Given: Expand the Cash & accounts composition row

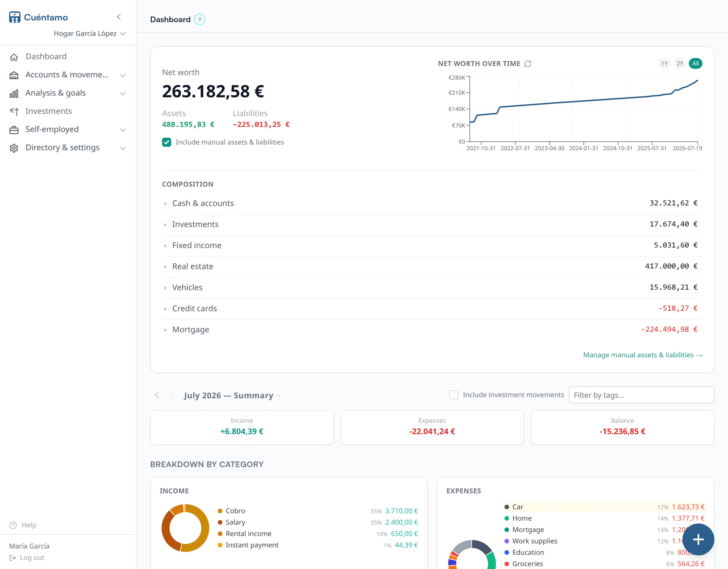Looking at the screenshot, I should pyautogui.click(x=432, y=203).
